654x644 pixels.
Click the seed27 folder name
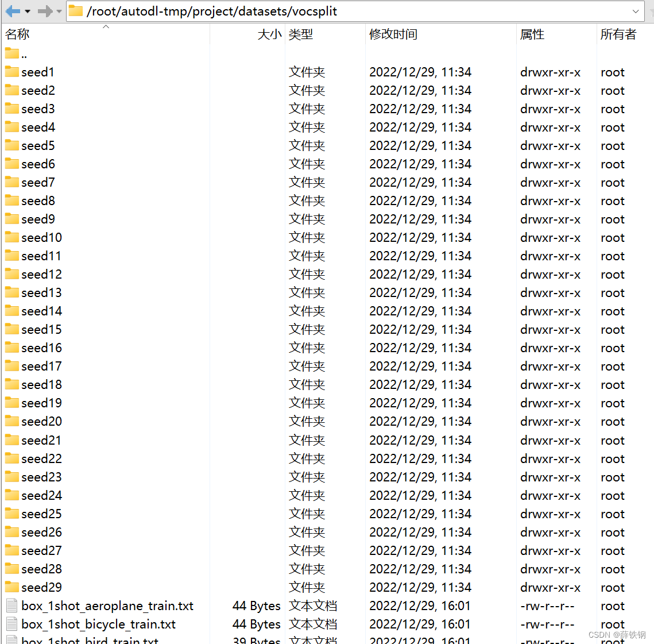[42, 550]
